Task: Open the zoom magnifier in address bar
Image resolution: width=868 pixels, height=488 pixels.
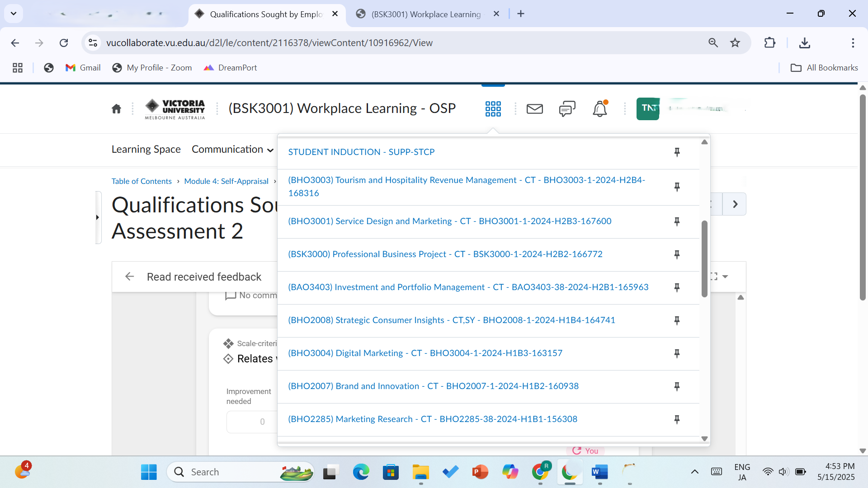Action: [713, 43]
